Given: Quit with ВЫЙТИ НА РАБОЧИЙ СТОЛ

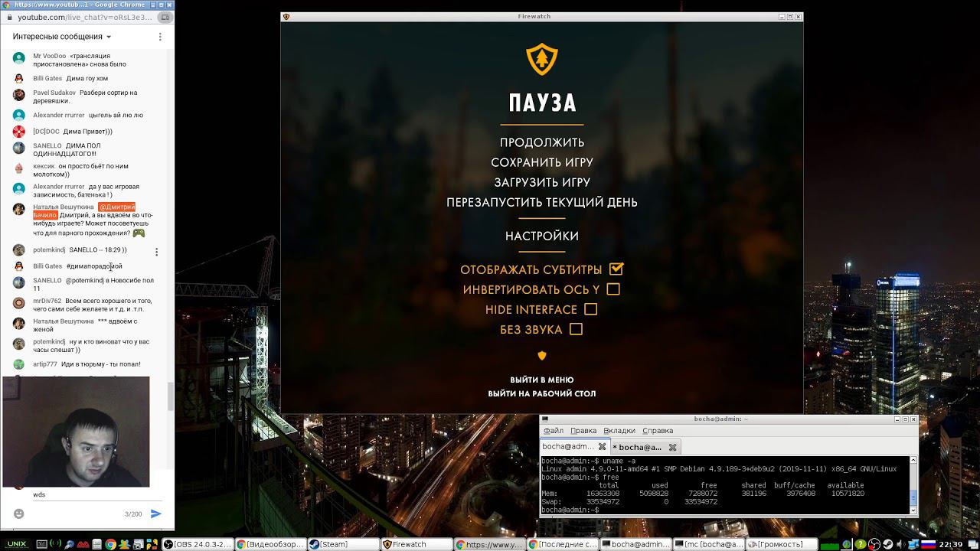Looking at the screenshot, I should [x=542, y=393].
